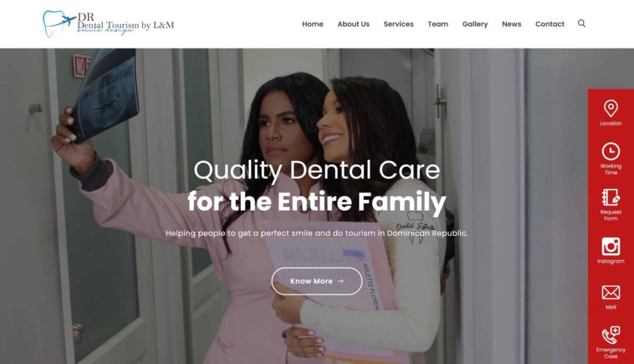Image resolution: width=634 pixels, height=364 pixels.
Task: Click the Quality Dental Care headline
Action: click(316, 170)
